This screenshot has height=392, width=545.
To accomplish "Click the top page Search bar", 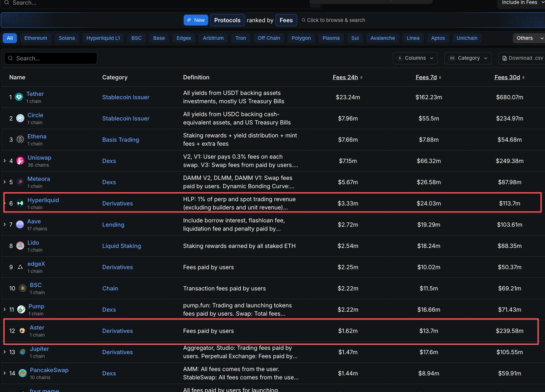I will coord(161,3).
